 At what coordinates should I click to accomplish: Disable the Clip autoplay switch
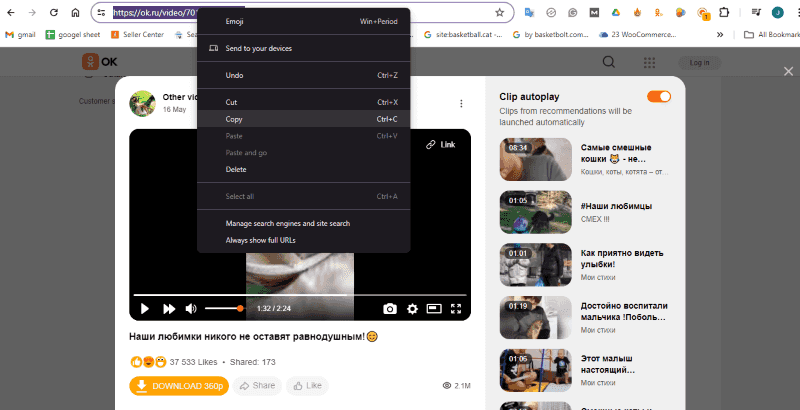coord(659,96)
